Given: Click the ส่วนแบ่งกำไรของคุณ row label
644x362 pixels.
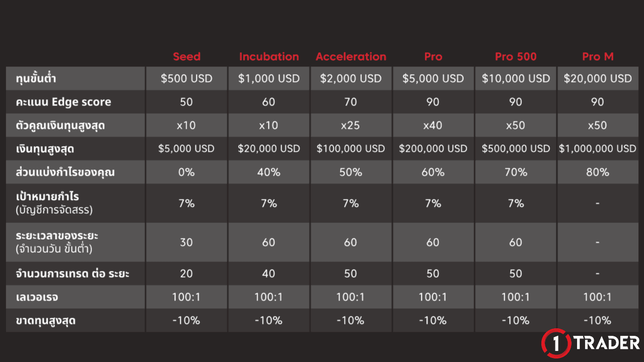Looking at the screenshot, I should [x=65, y=172].
